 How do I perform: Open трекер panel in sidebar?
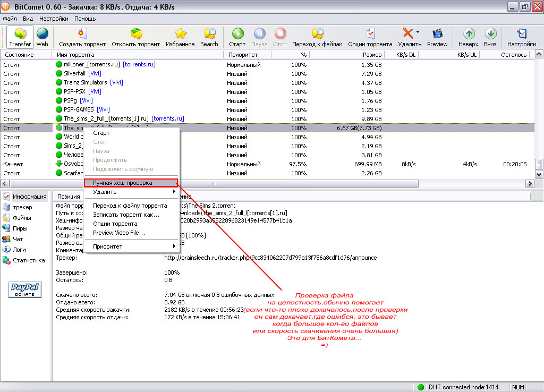18,208
